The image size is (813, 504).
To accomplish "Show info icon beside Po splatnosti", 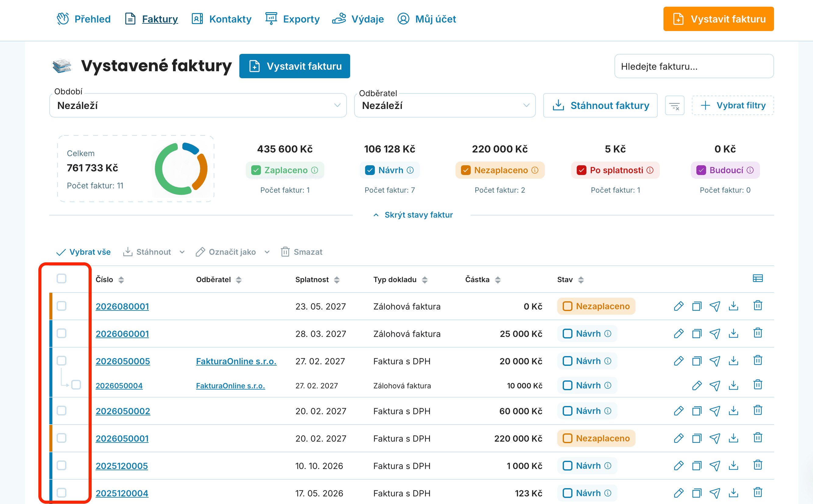I will click(650, 170).
